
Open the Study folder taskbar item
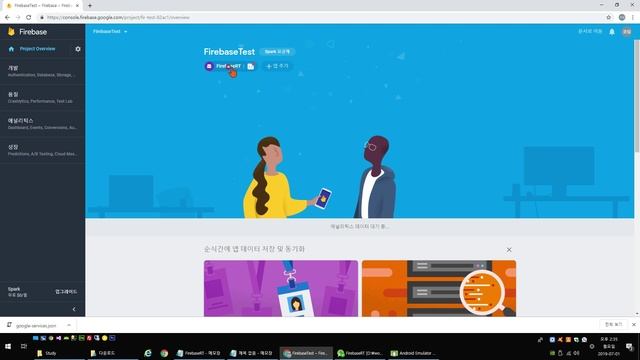coord(59,353)
